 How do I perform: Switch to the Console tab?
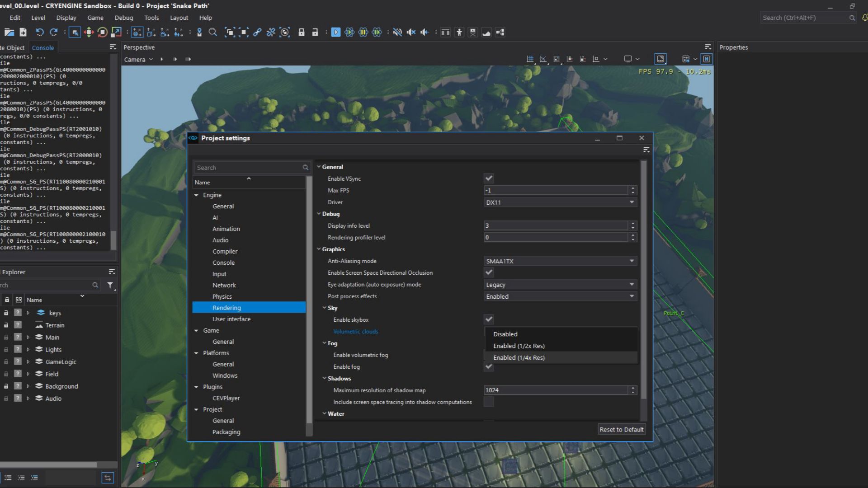pyautogui.click(x=43, y=47)
